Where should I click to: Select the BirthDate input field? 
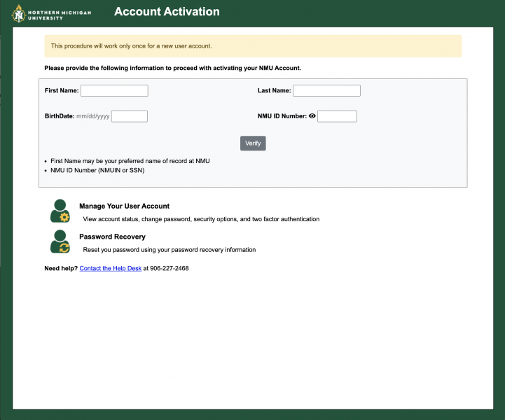pos(130,116)
